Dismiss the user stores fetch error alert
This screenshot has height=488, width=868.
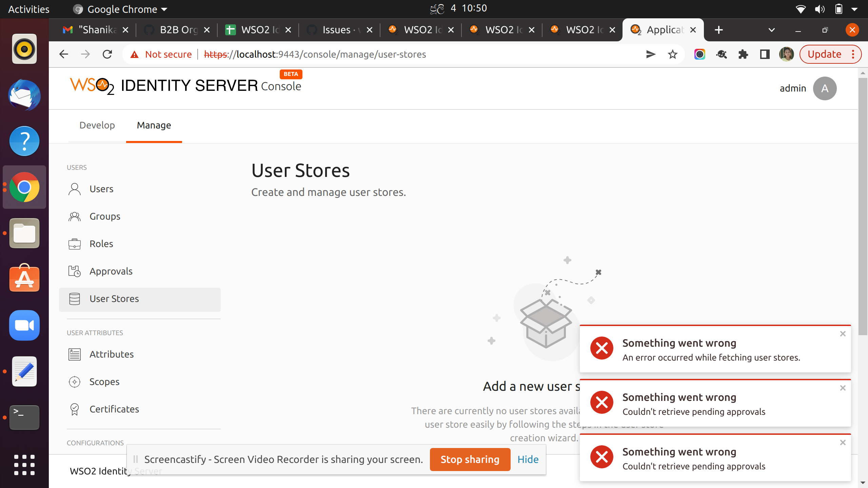843,334
